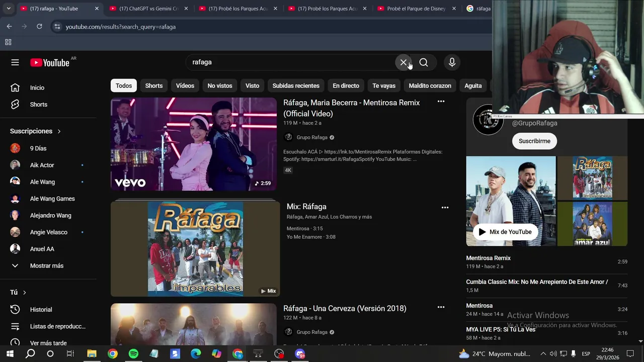Open Spotify from the taskbar
The width and height of the screenshot is (644, 362).
coord(133,354)
